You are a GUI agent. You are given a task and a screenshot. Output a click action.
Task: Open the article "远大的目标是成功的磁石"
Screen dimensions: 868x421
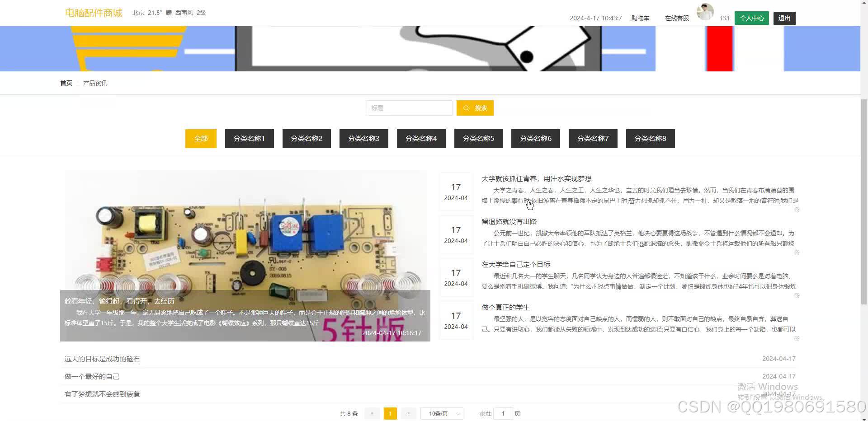click(102, 359)
